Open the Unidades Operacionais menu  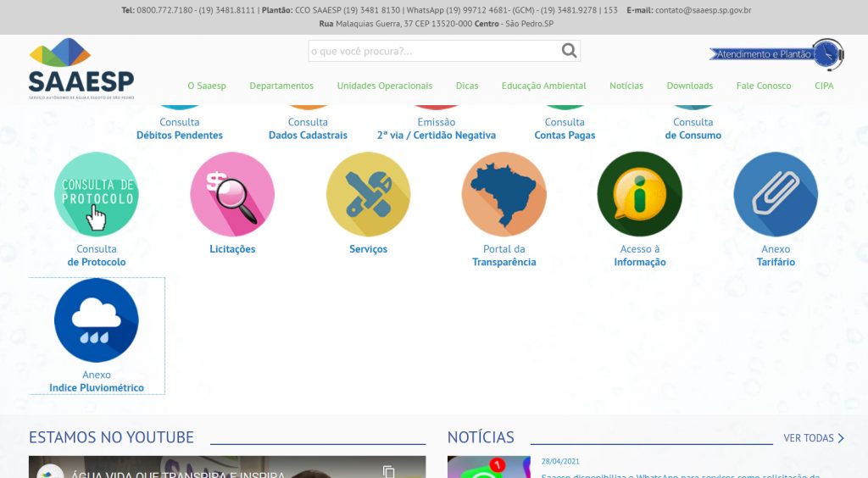coord(384,86)
